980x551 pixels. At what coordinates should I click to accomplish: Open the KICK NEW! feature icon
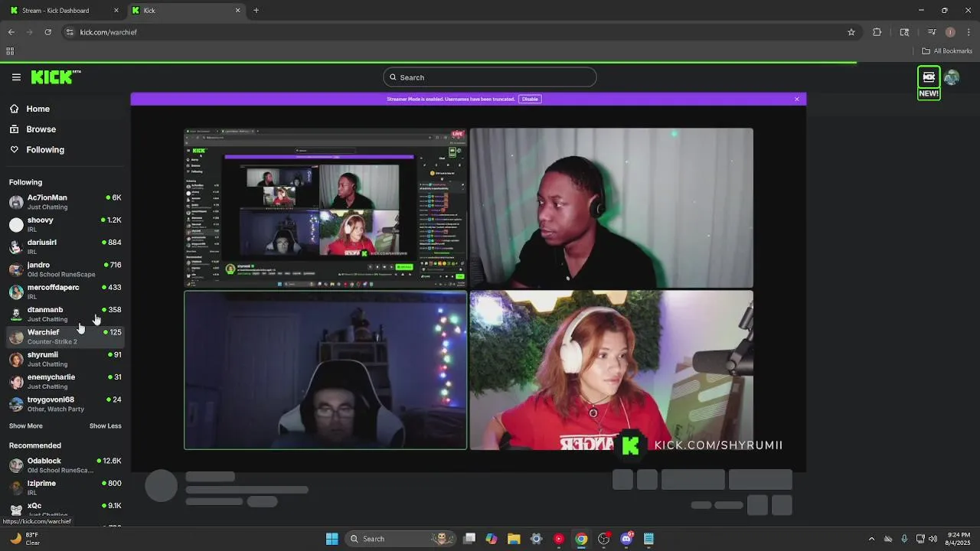tap(929, 83)
